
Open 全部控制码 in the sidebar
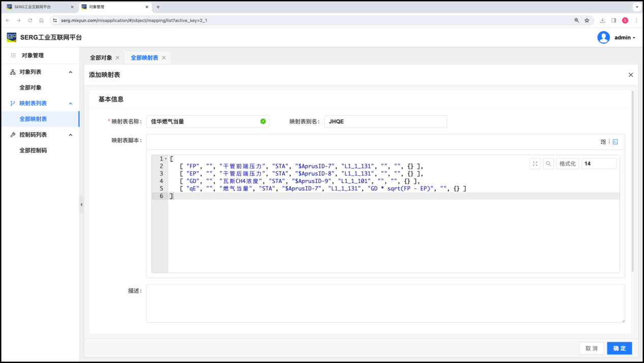(33, 150)
